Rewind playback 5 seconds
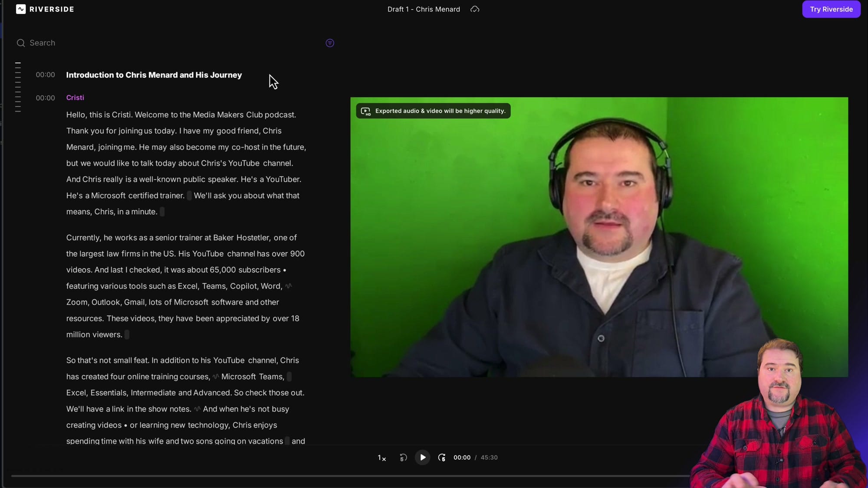The image size is (868, 488). (x=402, y=457)
